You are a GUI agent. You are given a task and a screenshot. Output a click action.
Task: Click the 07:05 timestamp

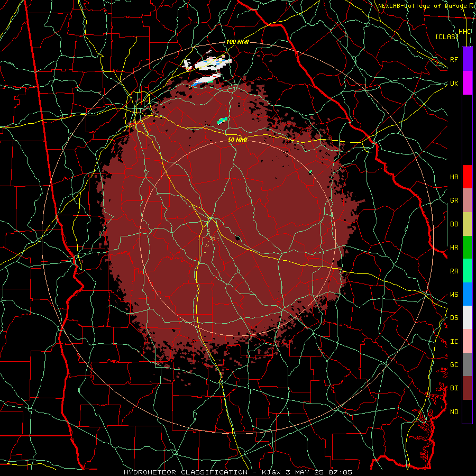pos(341,472)
